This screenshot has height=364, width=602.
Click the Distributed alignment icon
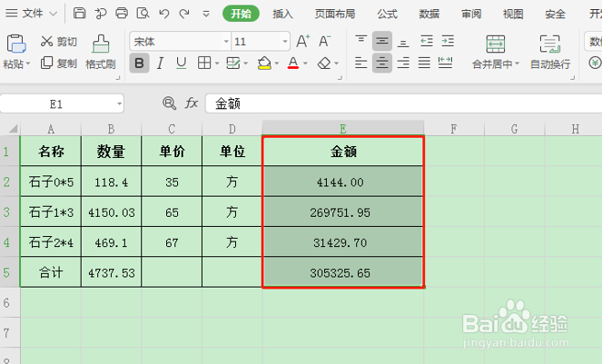point(445,63)
